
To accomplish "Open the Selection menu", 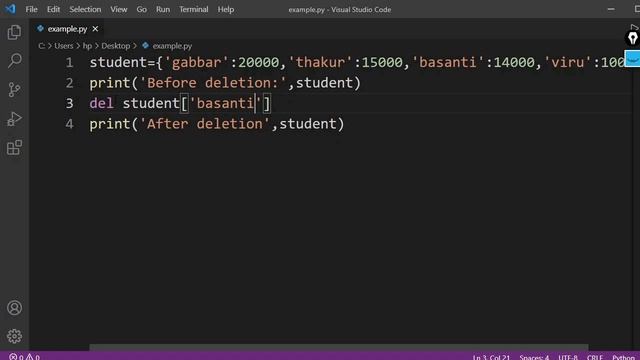I will tap(85, 9).
